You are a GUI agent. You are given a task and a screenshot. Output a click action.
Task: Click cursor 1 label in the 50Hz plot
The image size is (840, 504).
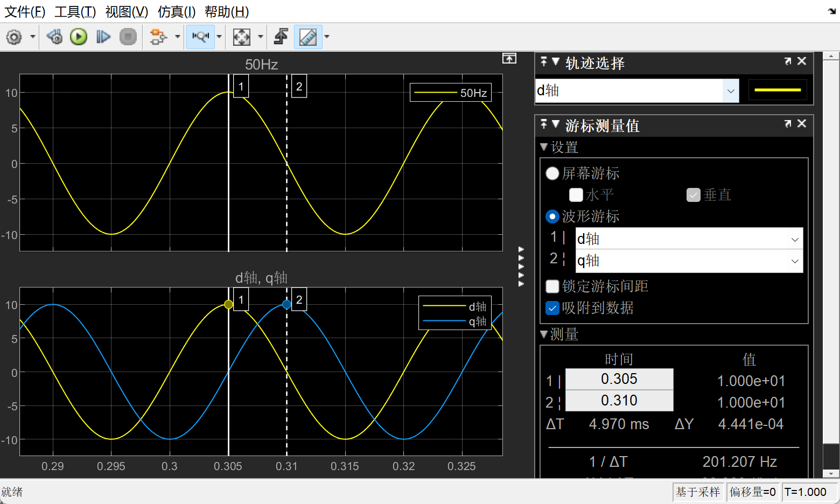point(241,87)
